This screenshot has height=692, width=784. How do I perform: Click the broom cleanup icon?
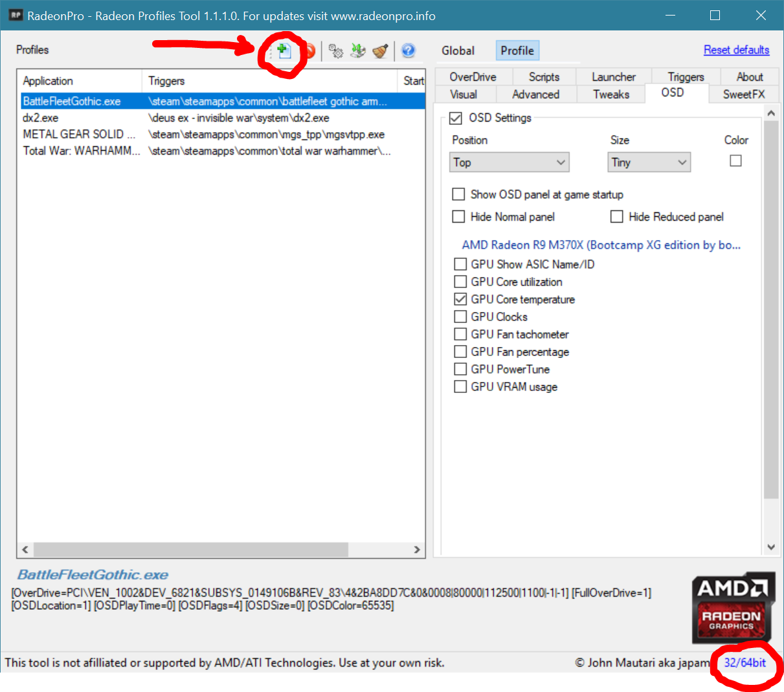380,50
